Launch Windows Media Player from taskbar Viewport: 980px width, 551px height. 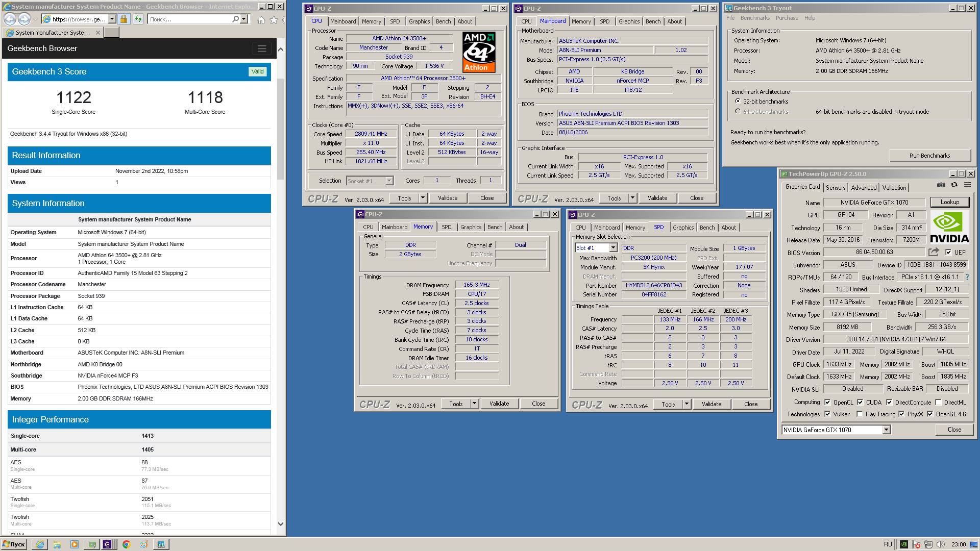point(75,544)
